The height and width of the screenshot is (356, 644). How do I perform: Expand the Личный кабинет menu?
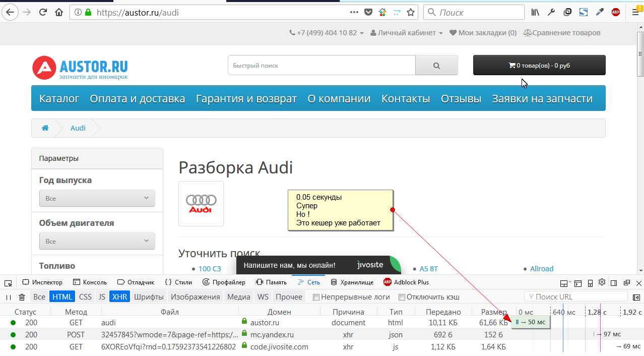point(407,33)
